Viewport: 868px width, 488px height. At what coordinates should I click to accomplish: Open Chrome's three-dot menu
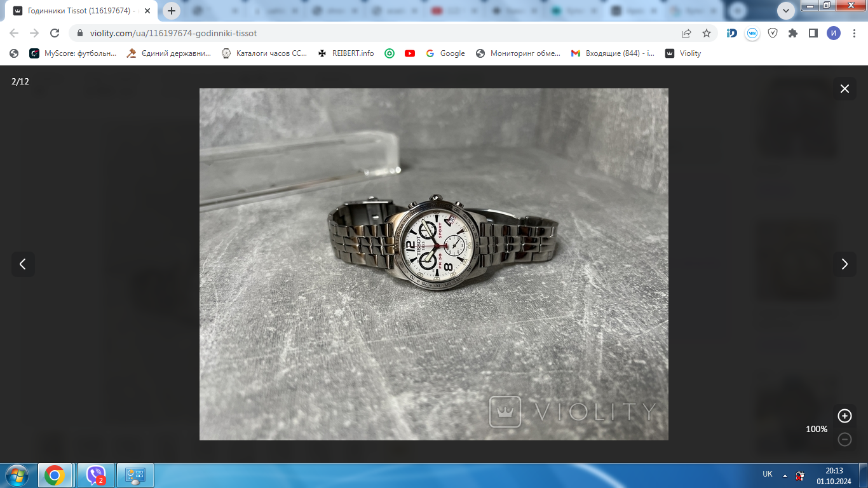(x=853, y=33)
